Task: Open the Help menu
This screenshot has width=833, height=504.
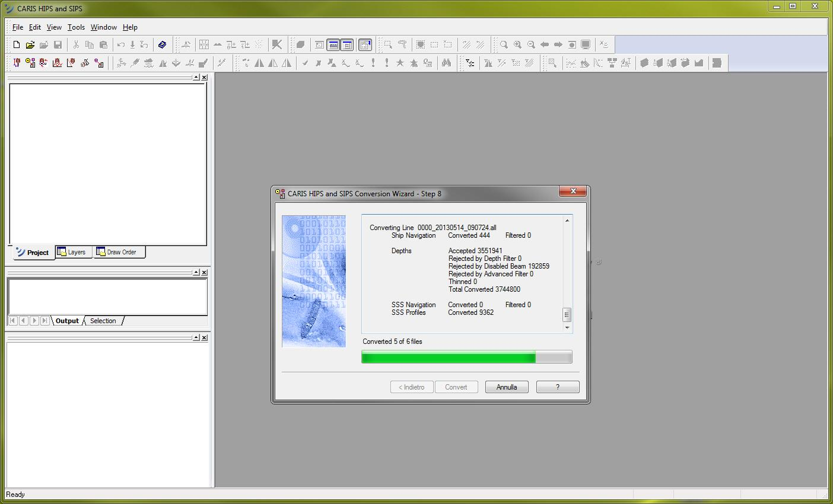Action: [x=130, y=27]
